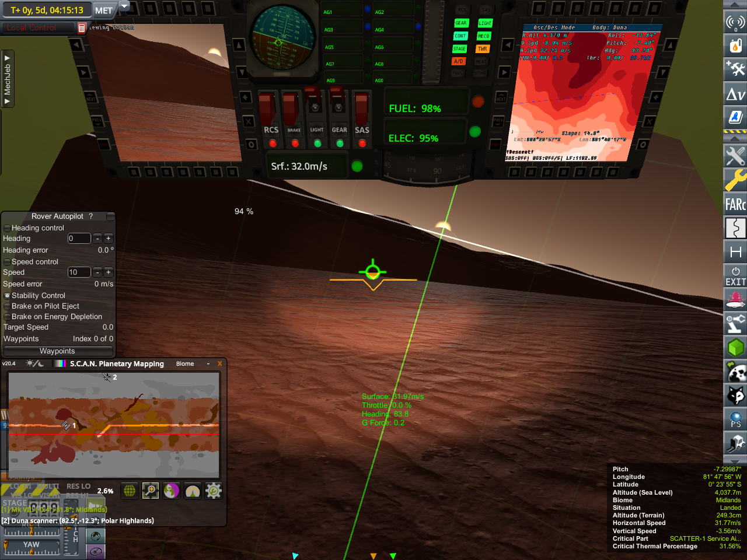Toggle the Stability Control checkbox
Screen dimensions: 747x560
[7, 296]
